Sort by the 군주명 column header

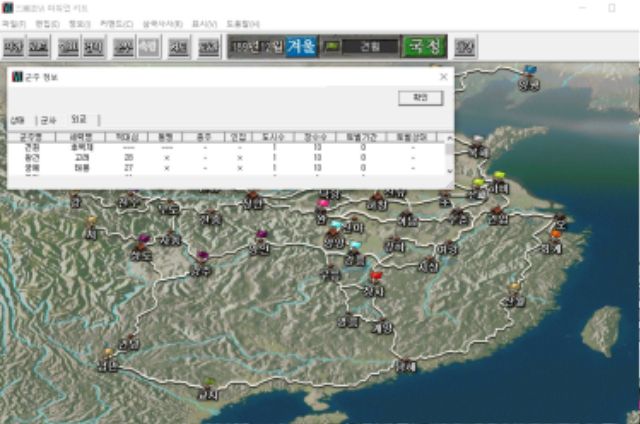click(x=30, y=137)
